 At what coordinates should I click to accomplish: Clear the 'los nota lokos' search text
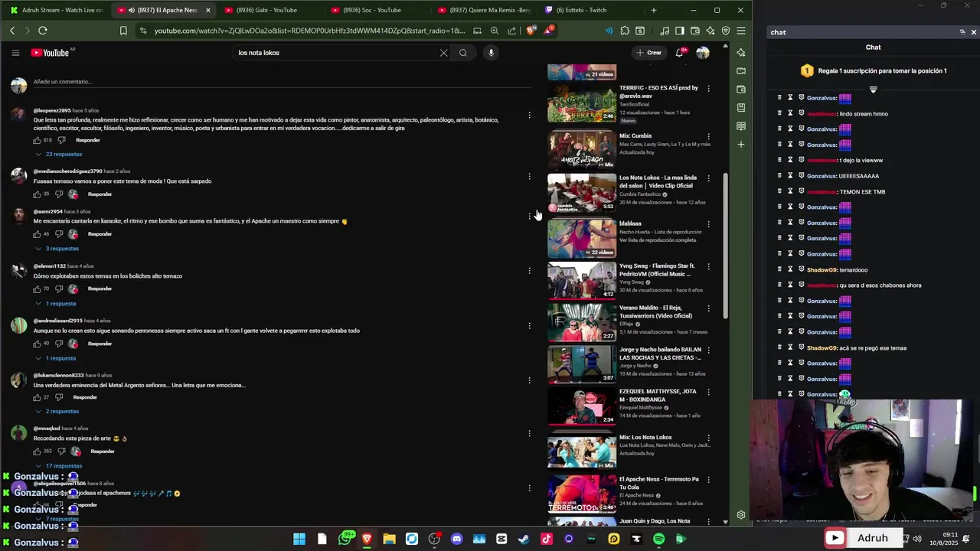[x=443, y=53]
